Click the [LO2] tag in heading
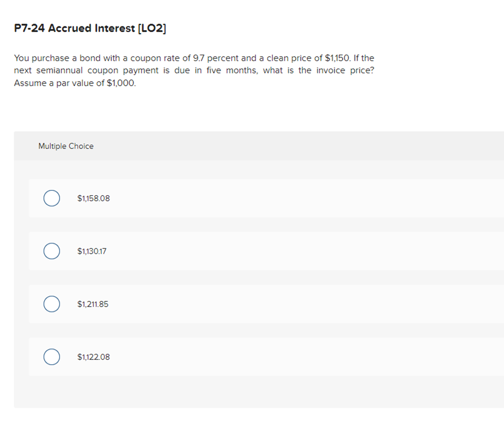This screenshot has width=504, height=433. coord(152,28)
